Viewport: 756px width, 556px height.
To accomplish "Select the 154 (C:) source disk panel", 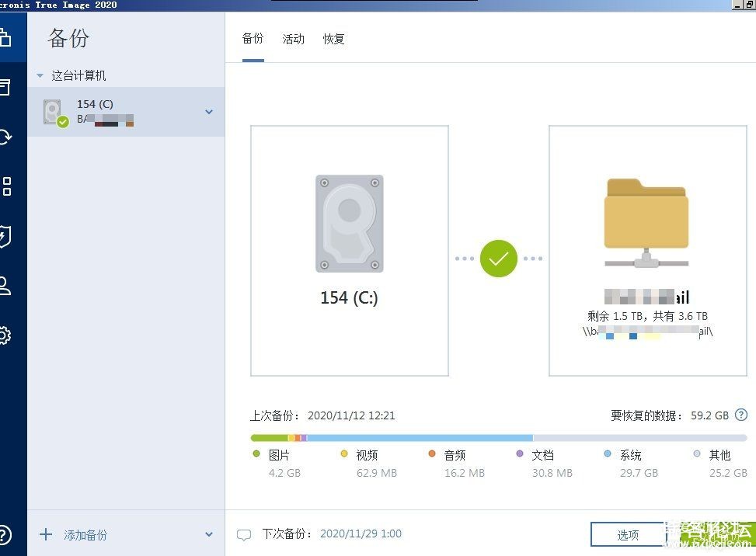I will pos(350,251).
